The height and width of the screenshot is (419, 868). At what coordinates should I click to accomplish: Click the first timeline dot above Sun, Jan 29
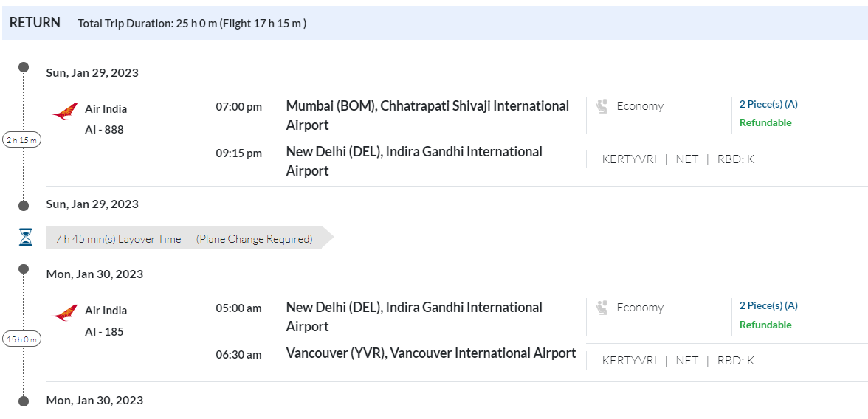coord(24,67)
